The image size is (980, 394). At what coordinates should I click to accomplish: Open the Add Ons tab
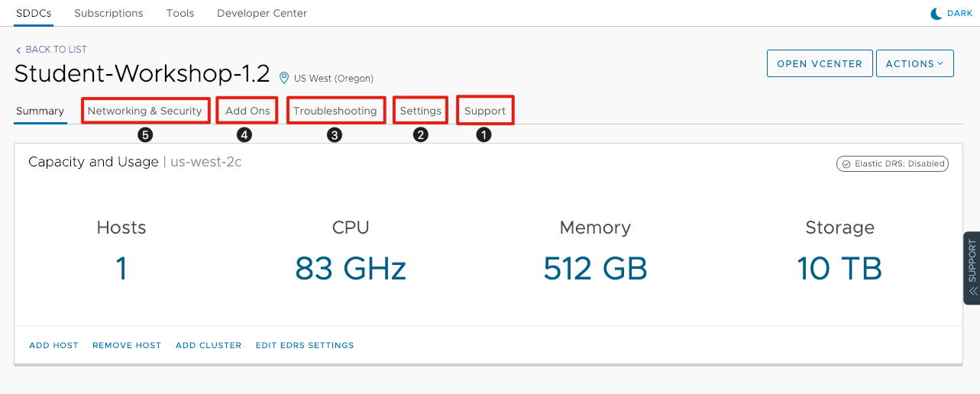[247, 111]
